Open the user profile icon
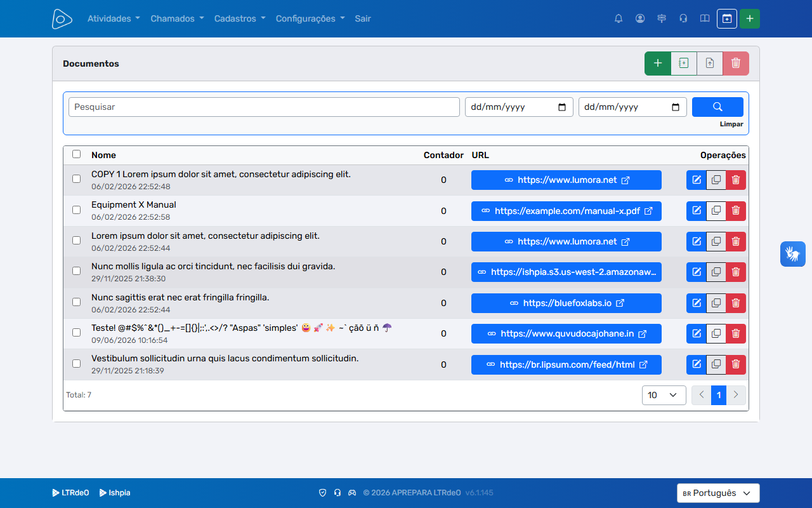 640,18
